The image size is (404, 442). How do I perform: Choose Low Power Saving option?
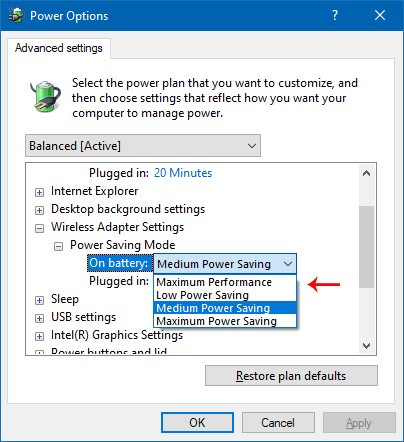click(x=225, y=295)
